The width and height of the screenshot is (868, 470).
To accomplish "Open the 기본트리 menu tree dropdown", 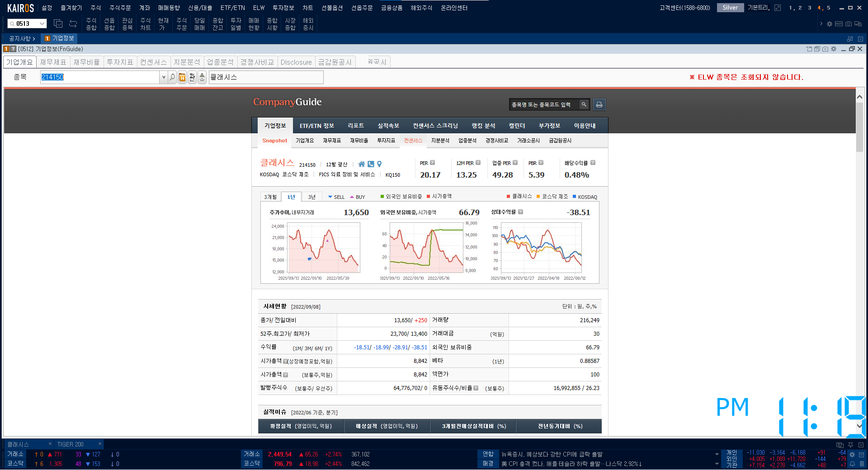I will [759, 8].
